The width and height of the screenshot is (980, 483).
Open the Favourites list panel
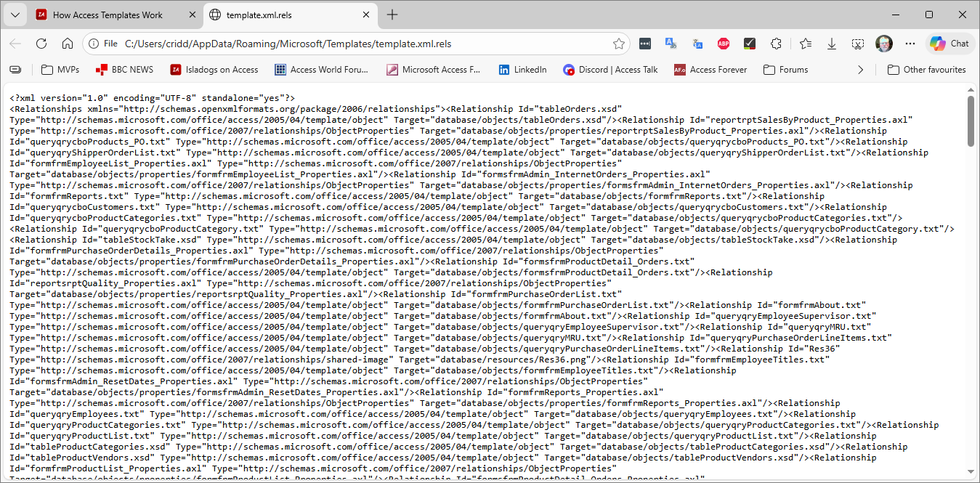(x=805, y=44)
